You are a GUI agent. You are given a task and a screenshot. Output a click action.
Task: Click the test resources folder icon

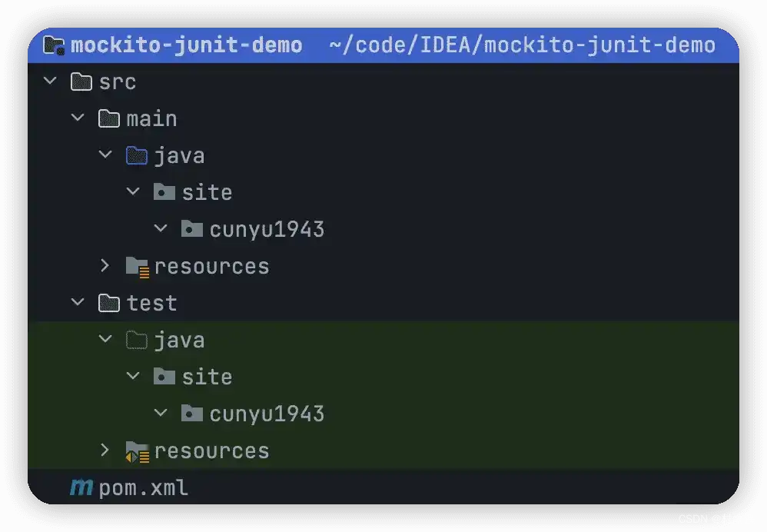(x=137, y=451)
